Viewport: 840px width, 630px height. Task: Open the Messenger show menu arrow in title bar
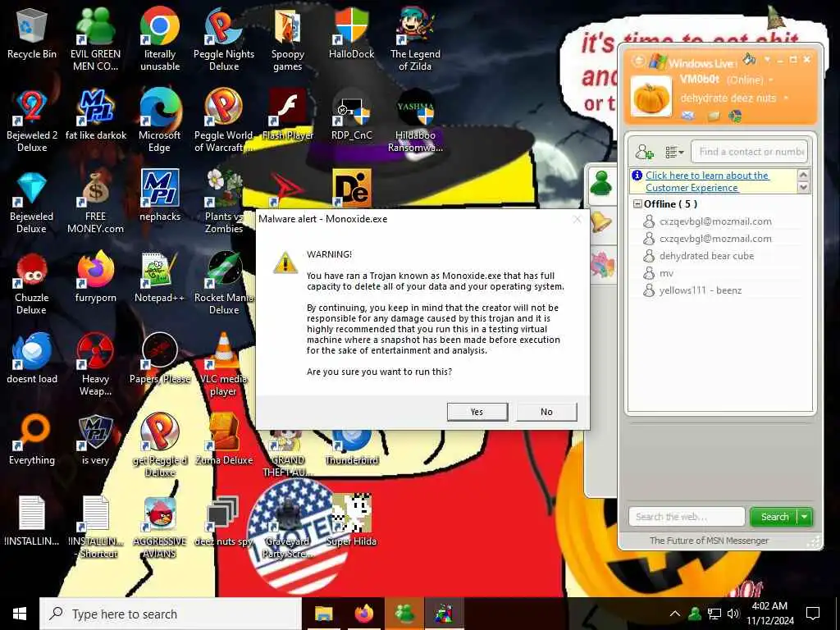coord(767,59)
